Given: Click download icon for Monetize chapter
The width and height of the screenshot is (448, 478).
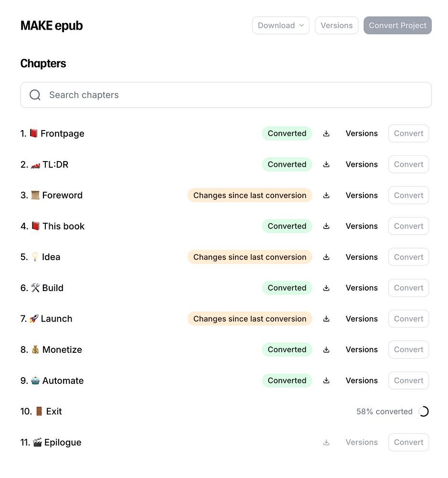Looking at the screenshot, I should [326, 350].
